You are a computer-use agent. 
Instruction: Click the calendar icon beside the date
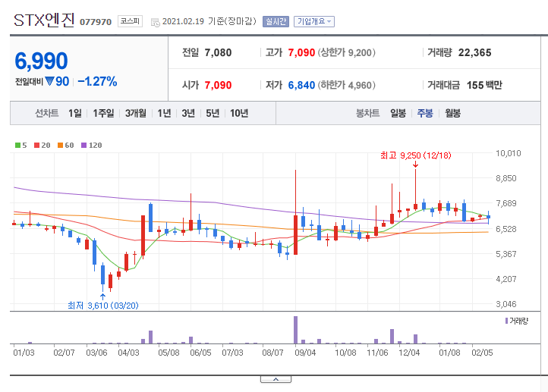155,23
